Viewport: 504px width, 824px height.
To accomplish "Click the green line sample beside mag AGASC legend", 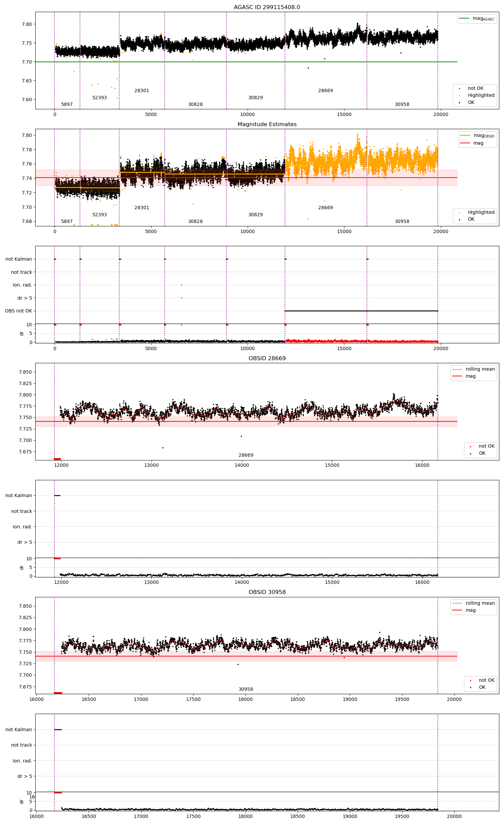I will pos(464,18).
